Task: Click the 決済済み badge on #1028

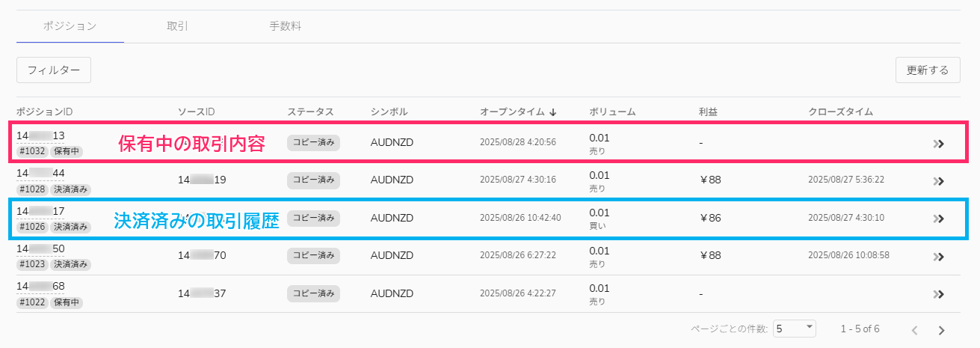Action: (x=71, y=189)
